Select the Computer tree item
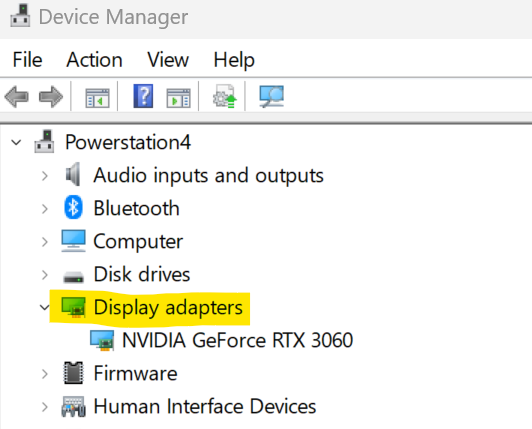 [138, 242]
